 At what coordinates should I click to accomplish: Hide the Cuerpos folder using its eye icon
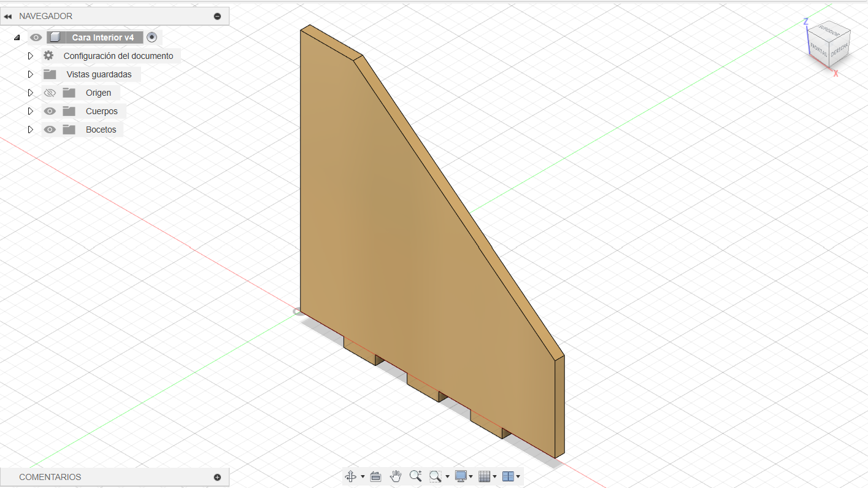pyautogui.click(x=50, y=111)
